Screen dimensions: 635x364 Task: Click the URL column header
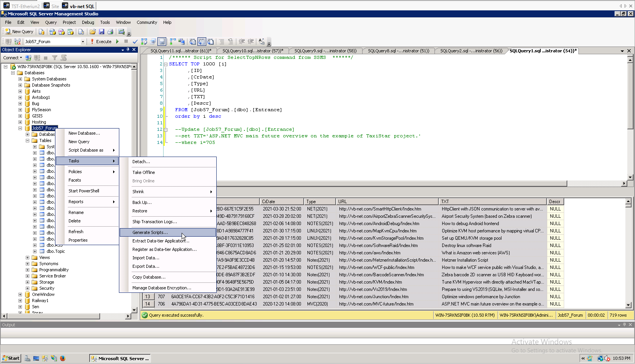[388, 202]
